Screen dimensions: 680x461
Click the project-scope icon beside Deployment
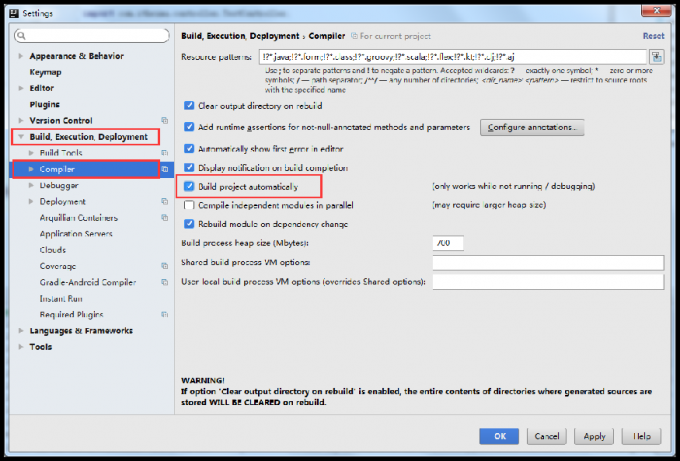tap(163, 201)
